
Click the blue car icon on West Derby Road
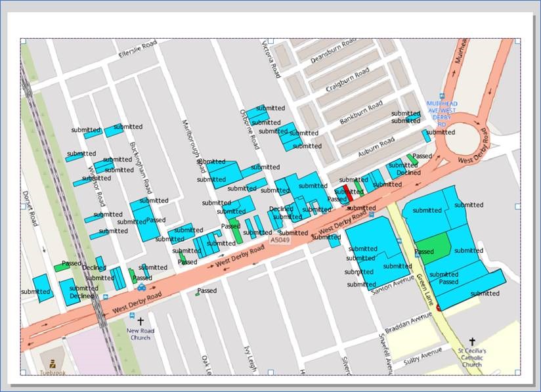point(142,288)
